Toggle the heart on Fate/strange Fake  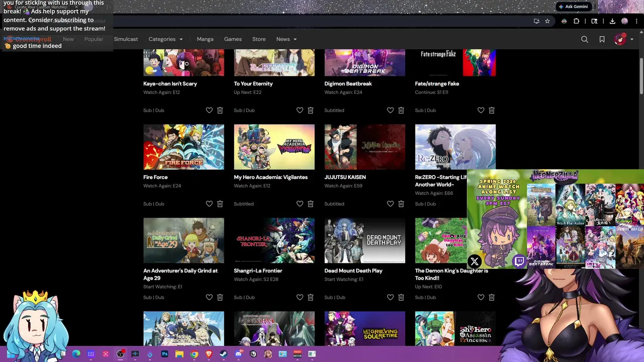481,110
